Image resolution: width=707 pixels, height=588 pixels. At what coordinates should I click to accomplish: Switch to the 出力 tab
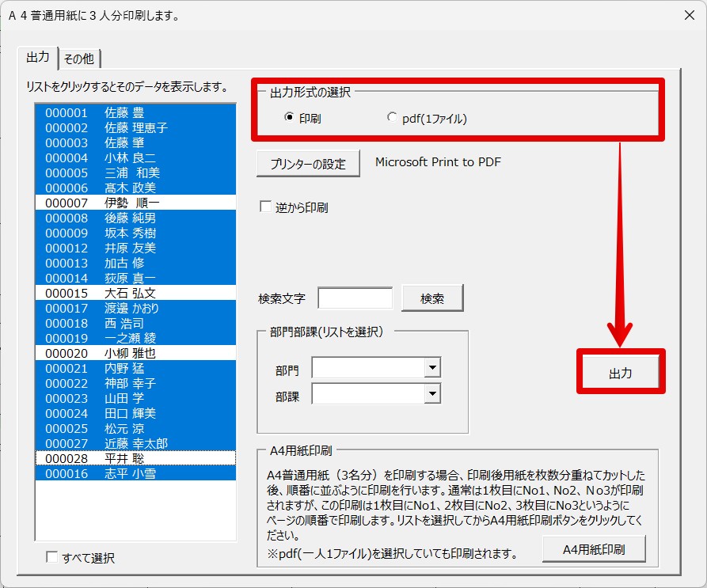pyautogui.click(x=38, y=58)
